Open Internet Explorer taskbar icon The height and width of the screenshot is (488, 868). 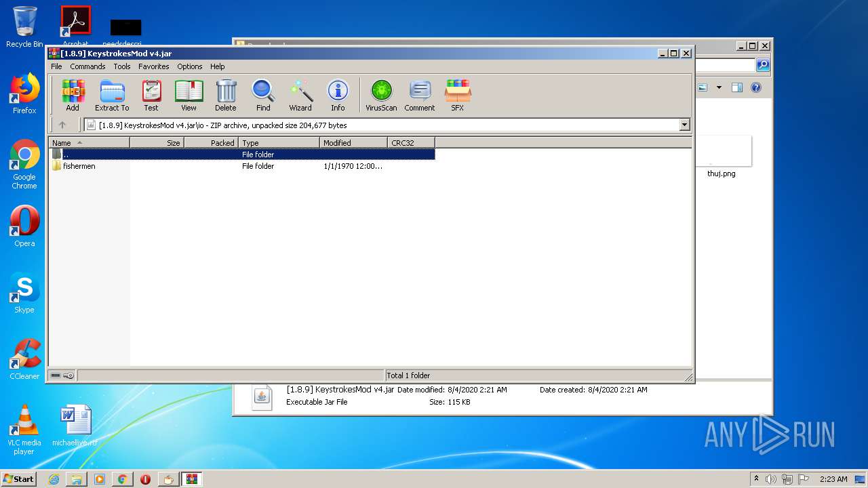(54, 479)
